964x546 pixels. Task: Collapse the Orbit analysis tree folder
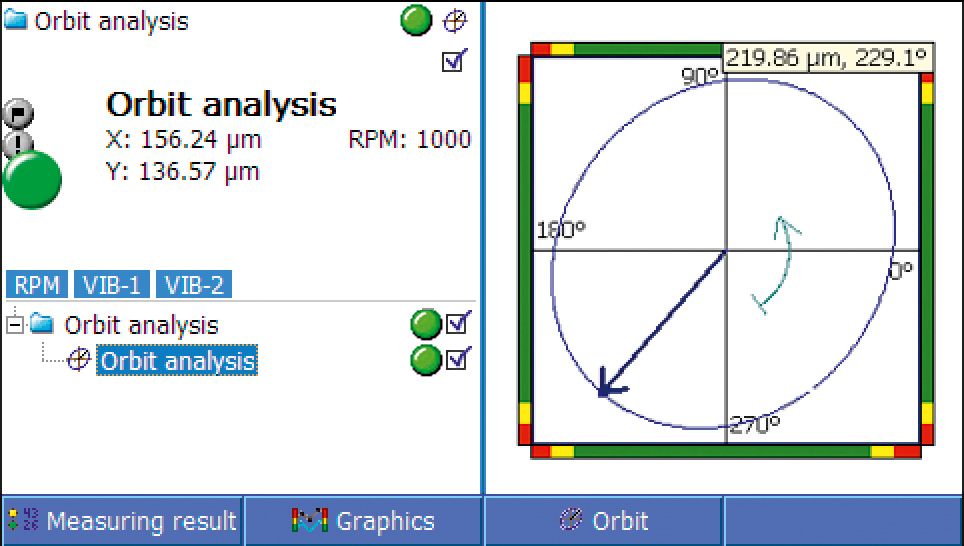click(14, 325)
